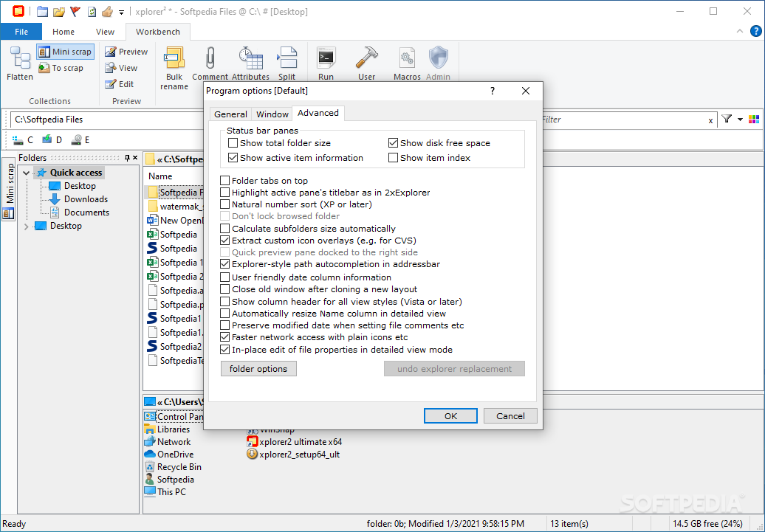Check Folder tabs on top
The image size is (765, 532).
click(x=225, y=181)
